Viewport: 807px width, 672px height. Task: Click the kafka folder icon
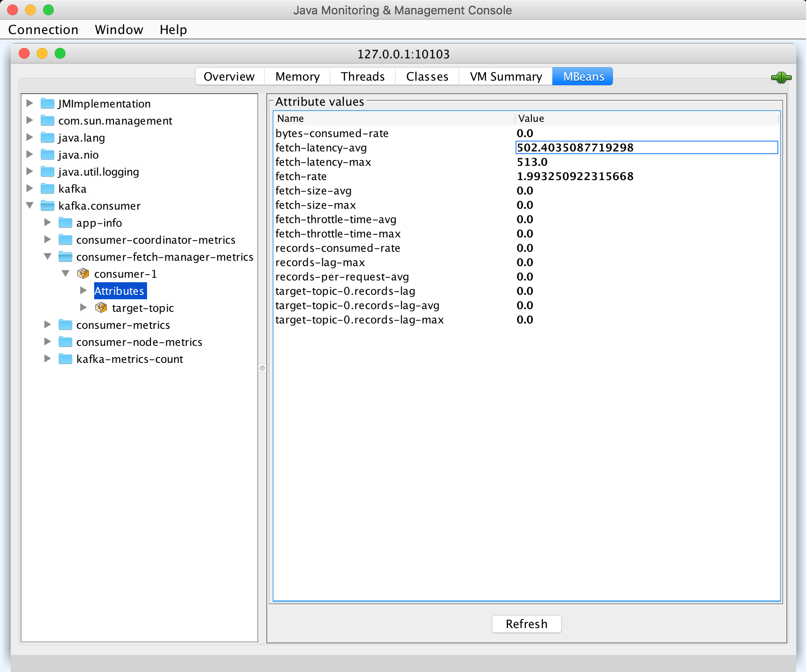(48, 189)
